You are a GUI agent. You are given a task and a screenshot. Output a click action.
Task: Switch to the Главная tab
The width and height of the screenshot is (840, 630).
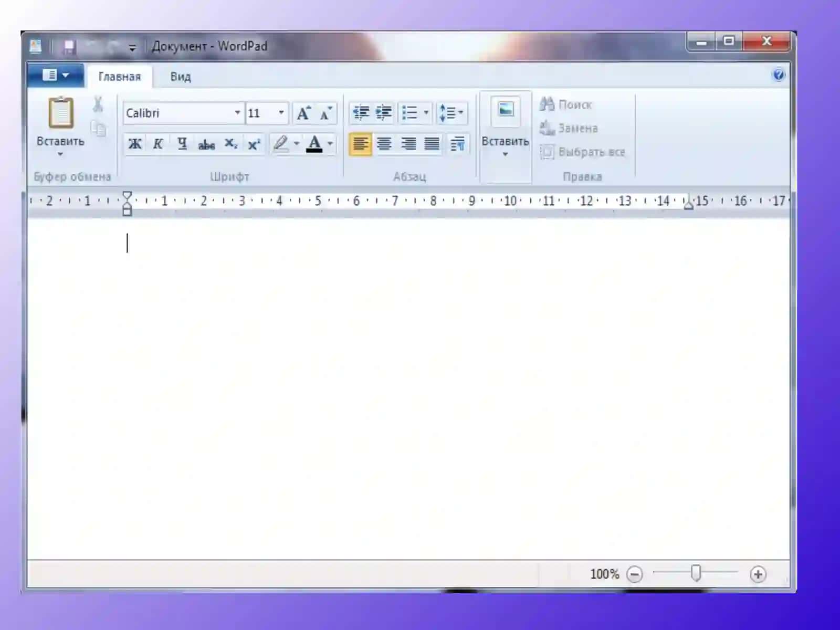(x=120, y=77)
